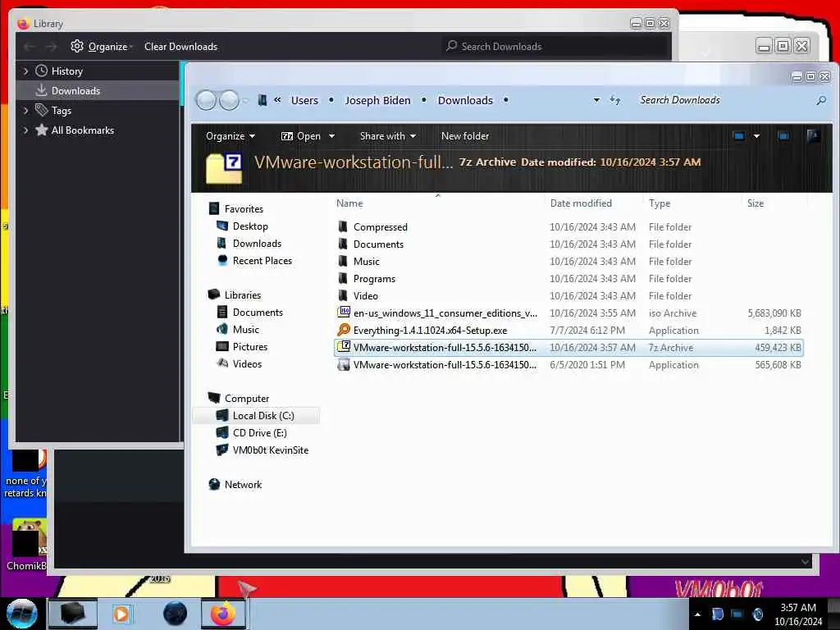Viewport: 840px width, 630px height.
Task: Click the dark globe taskbar icon
Action: point(175,614)
